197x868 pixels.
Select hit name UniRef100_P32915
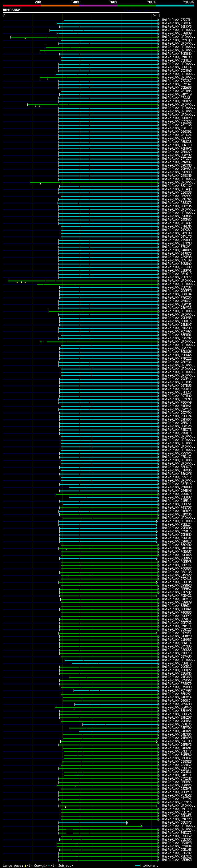[176, 802]
